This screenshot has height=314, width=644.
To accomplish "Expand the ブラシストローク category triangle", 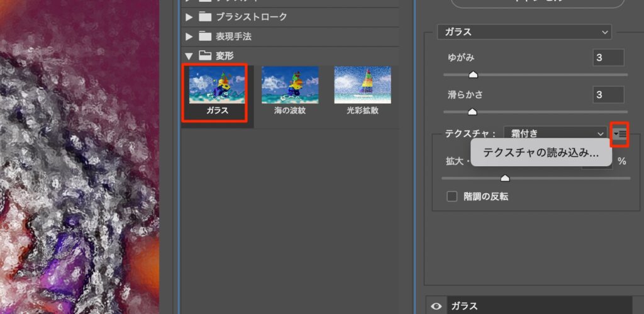I will click(189, 18).
